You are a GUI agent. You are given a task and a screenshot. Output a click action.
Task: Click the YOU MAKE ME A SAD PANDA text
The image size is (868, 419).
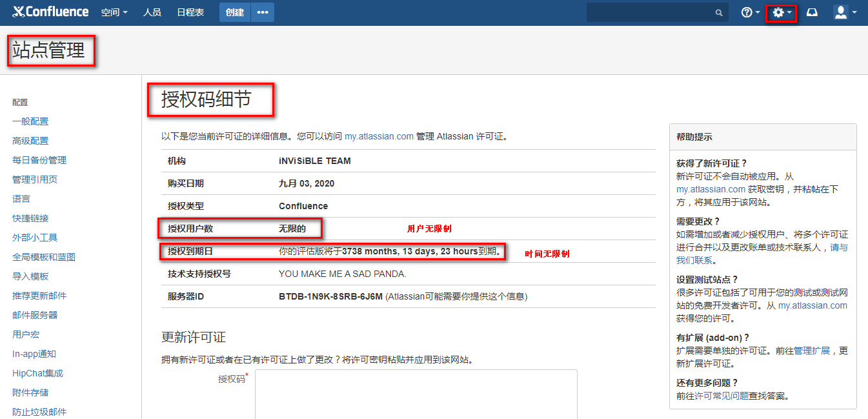343,274
